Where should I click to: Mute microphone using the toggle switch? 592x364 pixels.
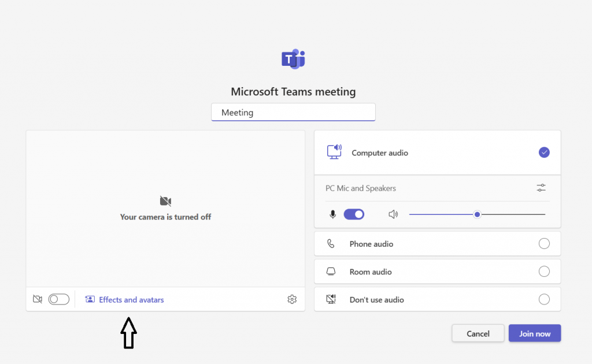354,214
